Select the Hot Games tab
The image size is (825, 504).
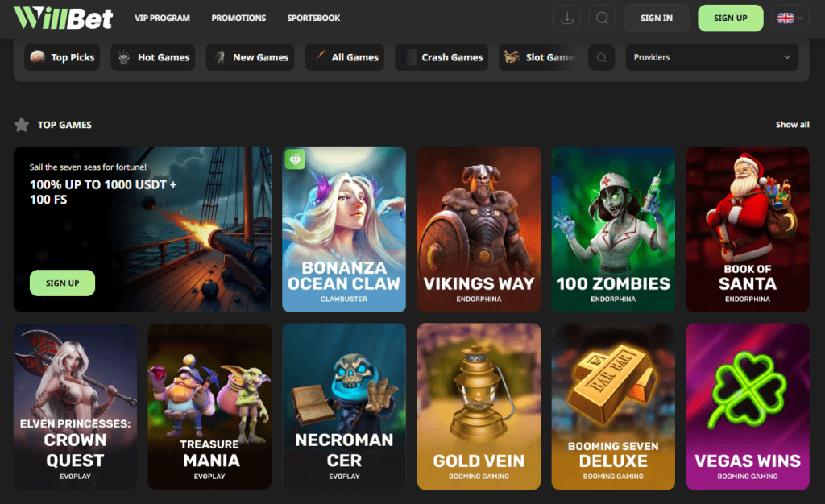[153, 57]
